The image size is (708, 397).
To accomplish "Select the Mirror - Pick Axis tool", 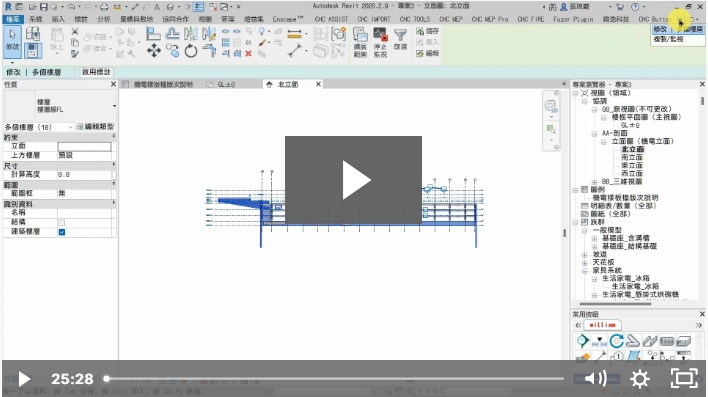I will pyautogui.click(x=191, y=34).
